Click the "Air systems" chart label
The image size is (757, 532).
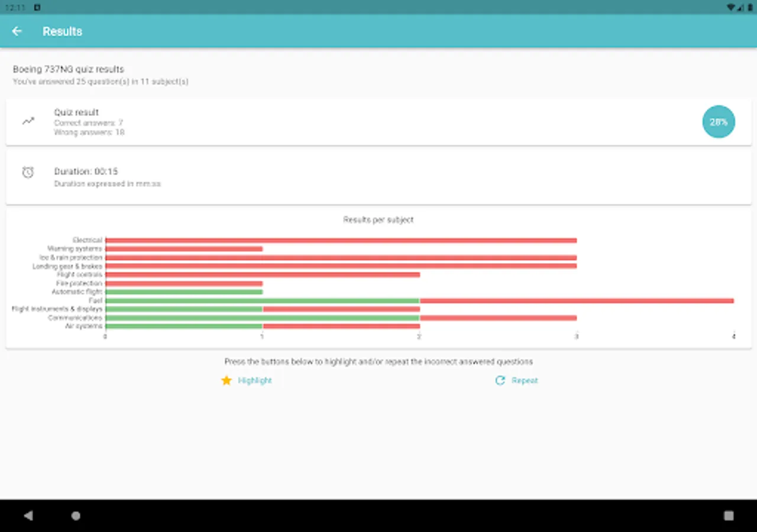tap(84, 326)
